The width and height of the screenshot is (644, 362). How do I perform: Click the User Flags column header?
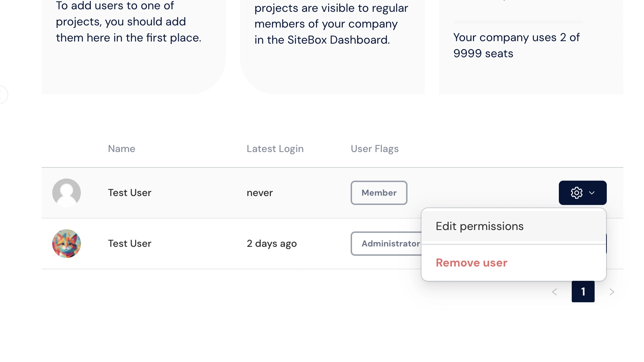point(375,149)
